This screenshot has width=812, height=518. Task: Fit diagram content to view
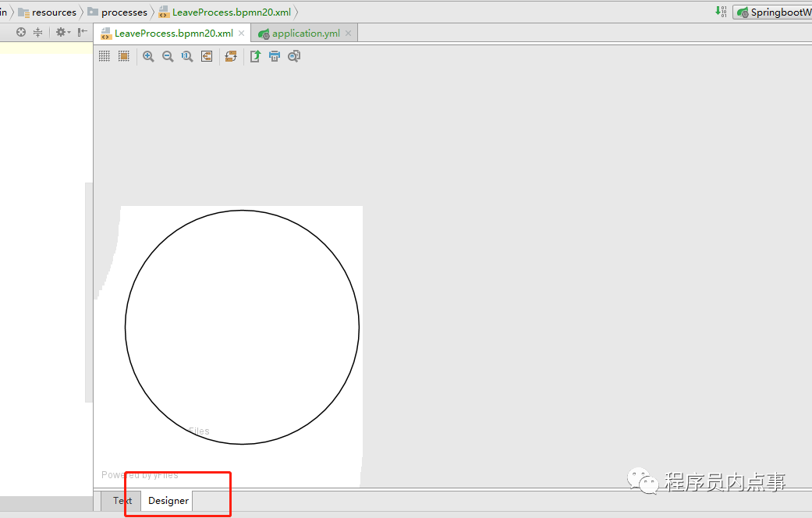point(207,56)
